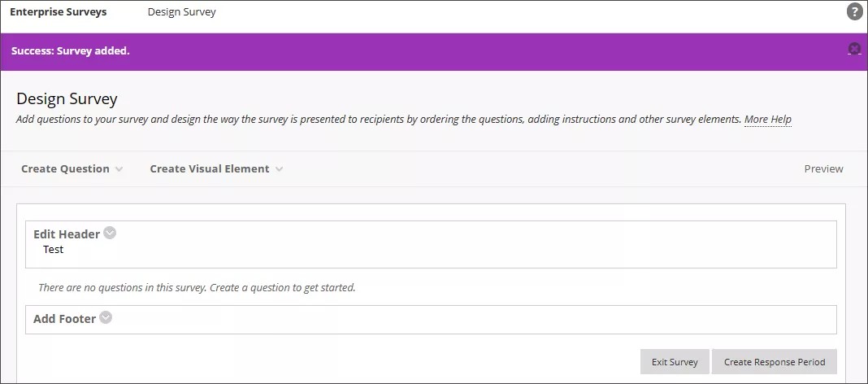Click the chevron icon beside Edit Header

click(110, 233)
